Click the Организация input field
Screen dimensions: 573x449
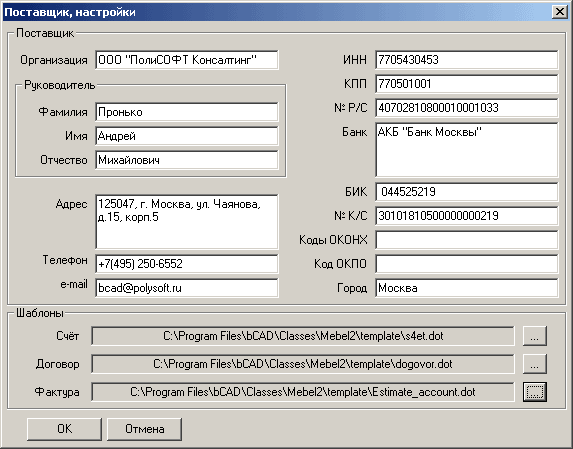tap(187, 60)
